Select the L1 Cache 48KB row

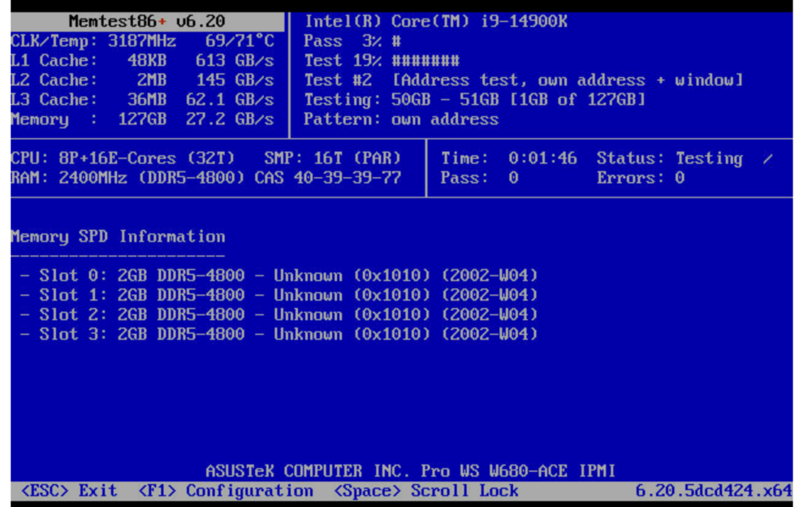pyautogui.click(x=142, y=61)
